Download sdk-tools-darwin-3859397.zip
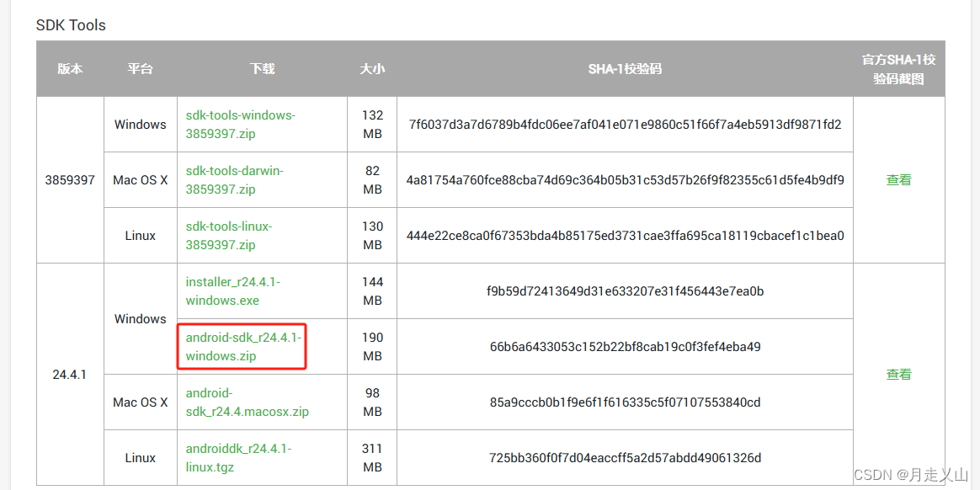This screenshot has height=490, width=980. point(234,180)
